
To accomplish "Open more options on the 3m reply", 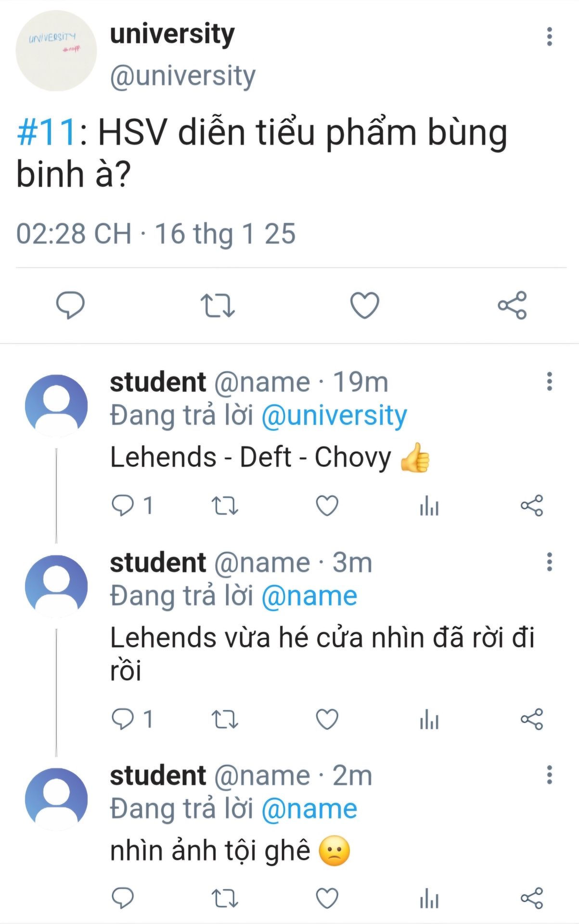I will (x=549, y=562).
